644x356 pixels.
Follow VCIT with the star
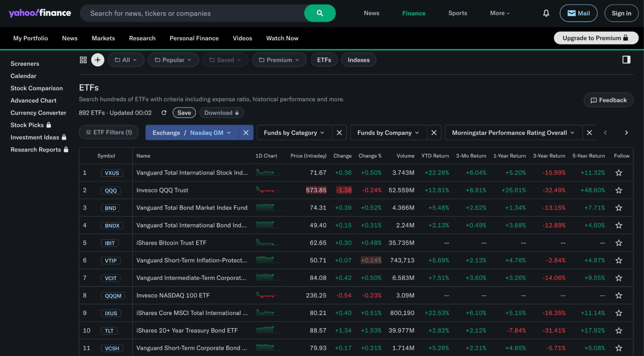pos(619,278)
